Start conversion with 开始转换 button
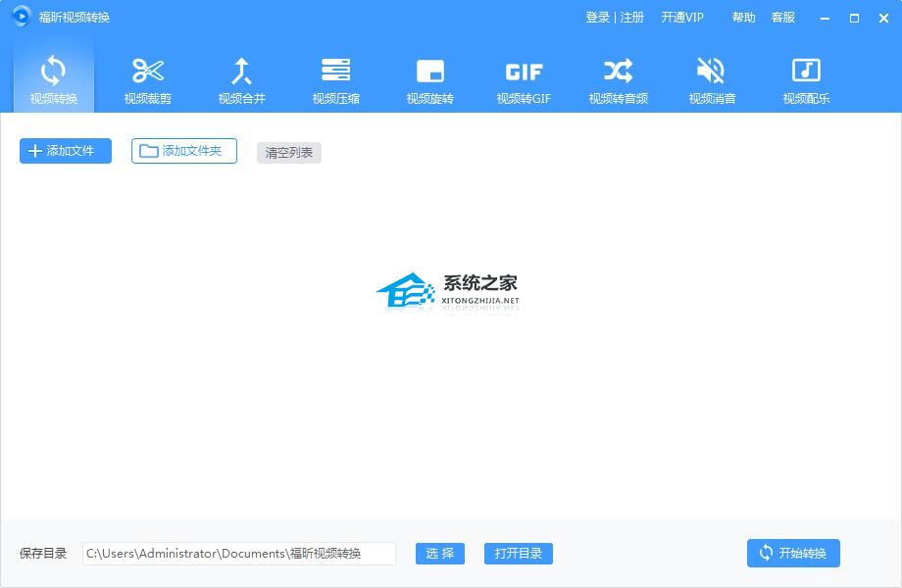This screenshot has width=902, height=588. [x=793, y=553]
